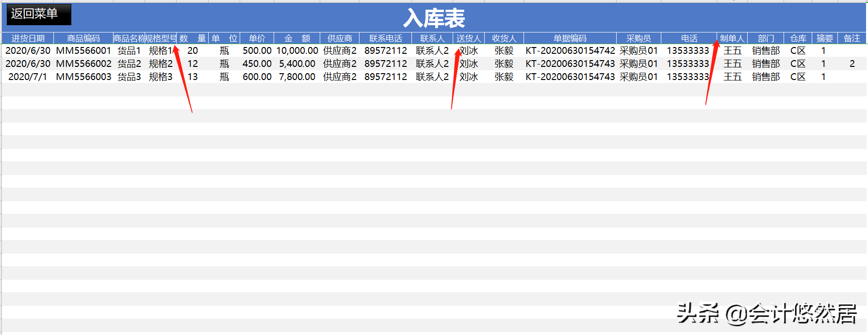This screenshot has width=868, height=335.
Task: Select the 收货人 column header
Action: (x=504, y=38)
